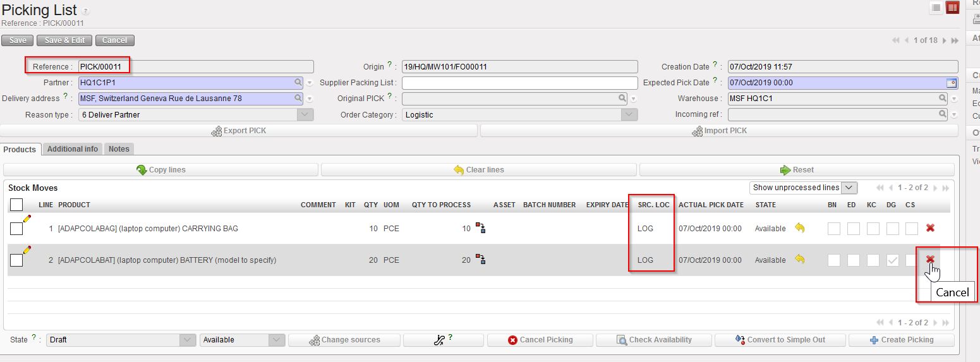Click the red cancel X on the CARRYING BAG line
The width and height of the screenshot is (980, 362).
pos(930,228)
